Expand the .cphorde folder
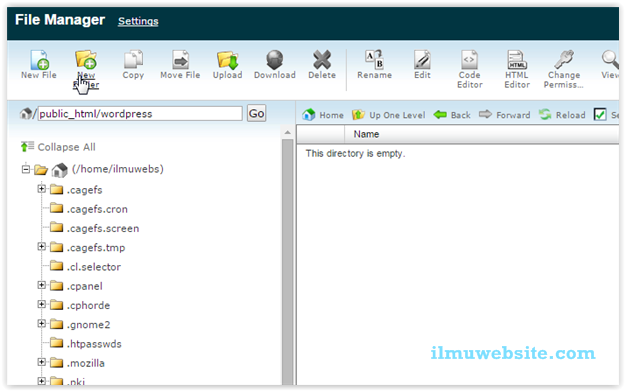The height and width of the screenshot is (391, 625). pos(41,304)
